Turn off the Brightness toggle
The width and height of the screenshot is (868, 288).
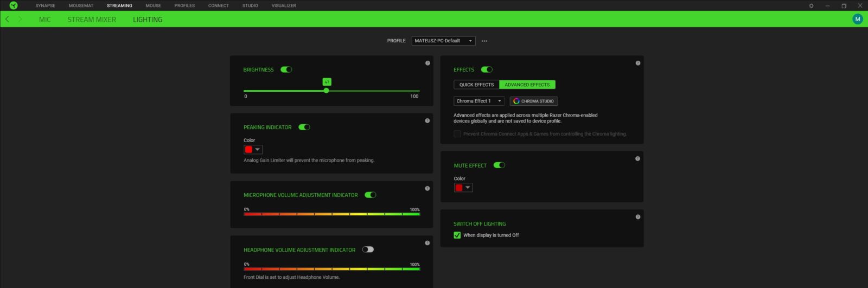point(286,69)
